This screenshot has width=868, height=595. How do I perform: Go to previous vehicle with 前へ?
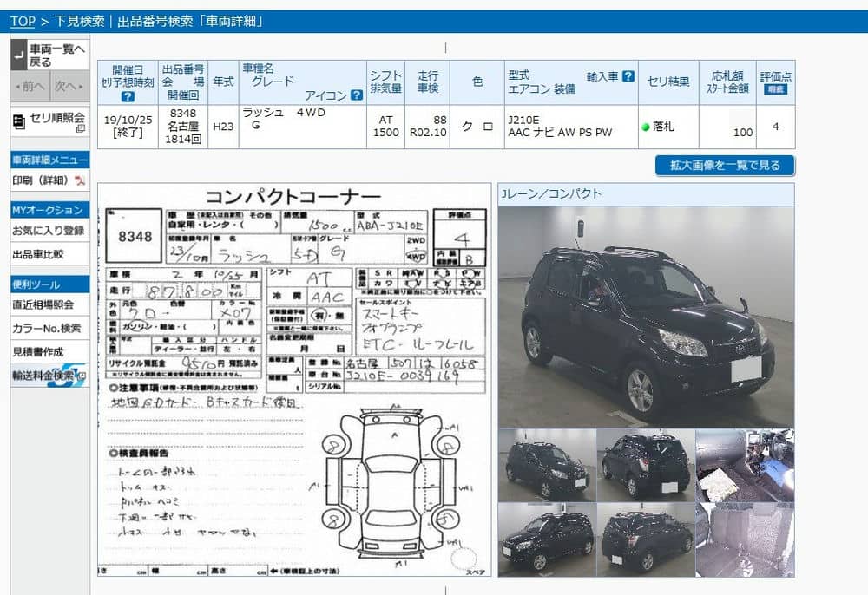coord(30,86)
